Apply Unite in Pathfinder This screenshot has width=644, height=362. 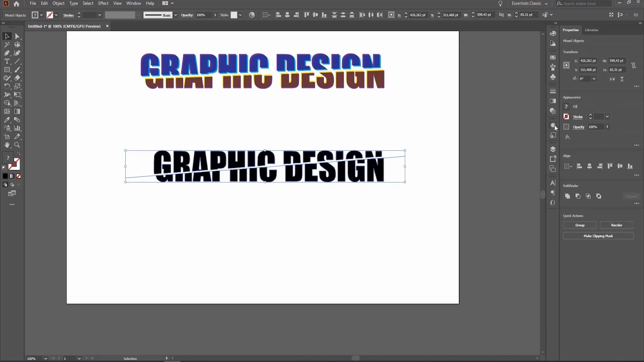[x=568, y=196]
